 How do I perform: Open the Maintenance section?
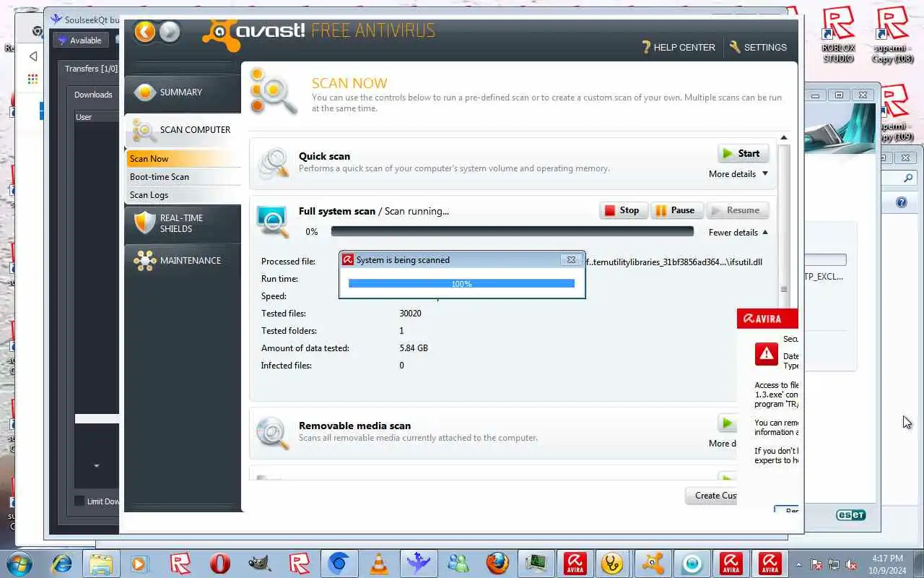[182, 261]
